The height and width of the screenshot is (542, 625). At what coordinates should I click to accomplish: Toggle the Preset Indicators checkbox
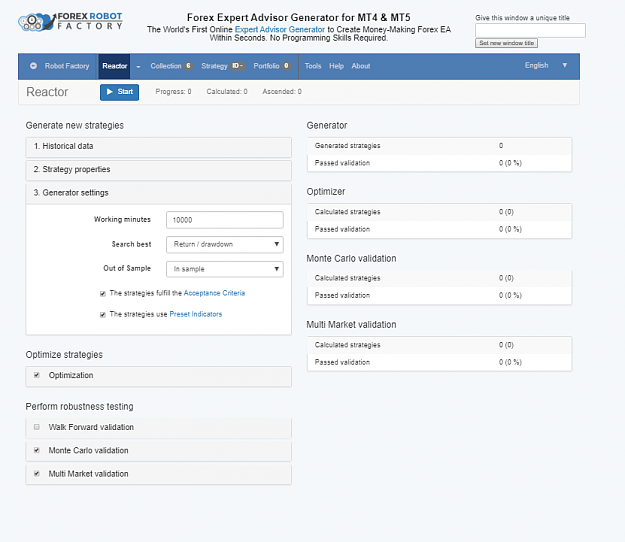[103, 315]
